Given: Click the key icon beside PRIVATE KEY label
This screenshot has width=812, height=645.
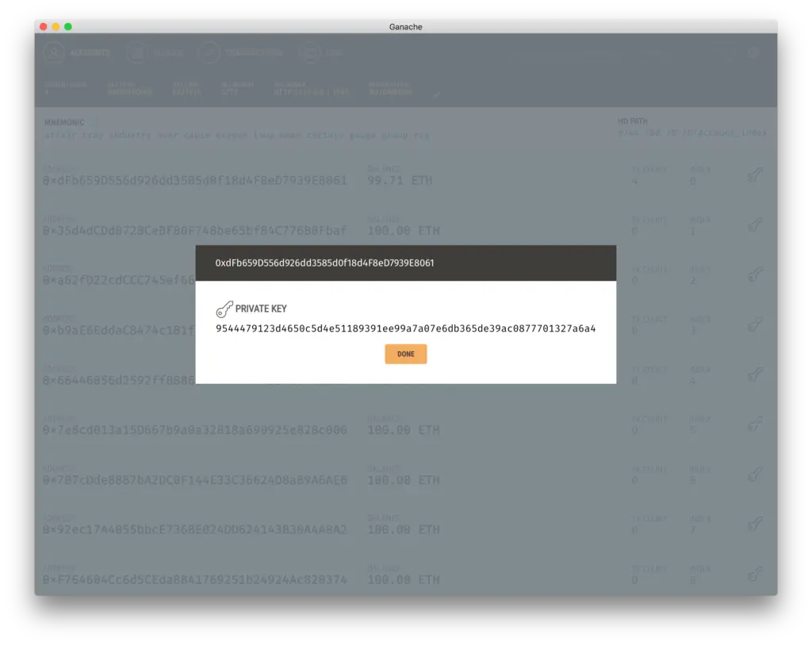Looking at the screenshot, I should point(224,309).
